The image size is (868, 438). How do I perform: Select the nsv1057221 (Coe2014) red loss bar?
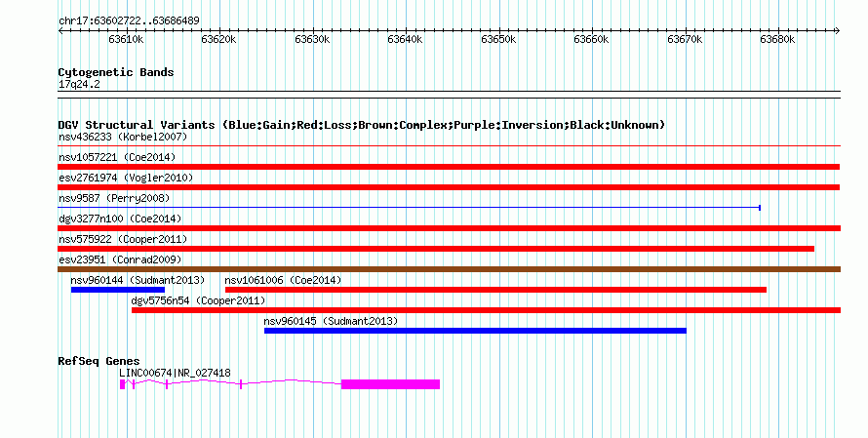tap(449, 167)
